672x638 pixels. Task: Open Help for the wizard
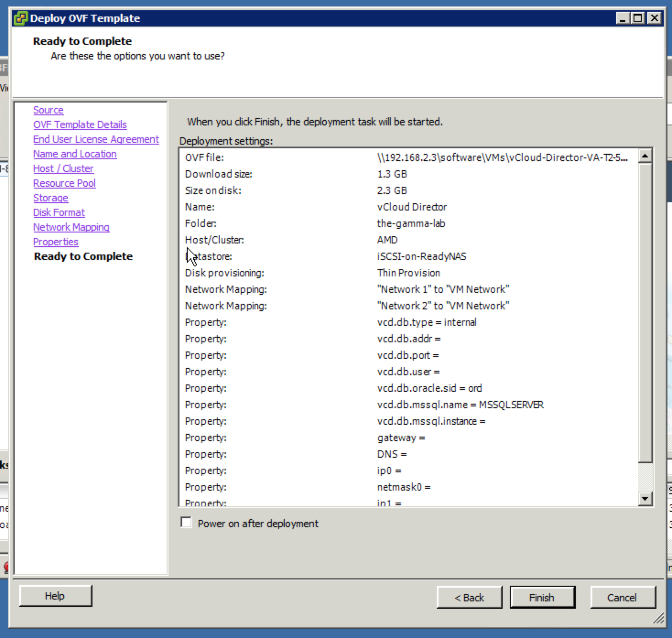(55, 596)
